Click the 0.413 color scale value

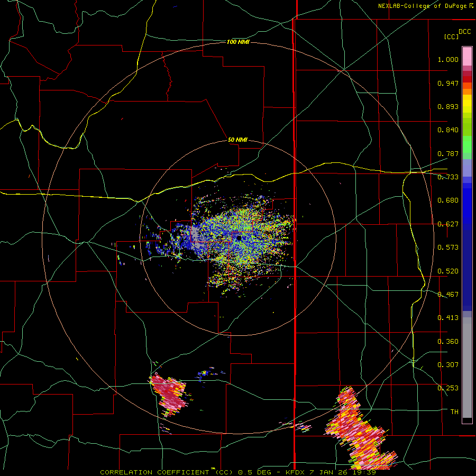448,318
